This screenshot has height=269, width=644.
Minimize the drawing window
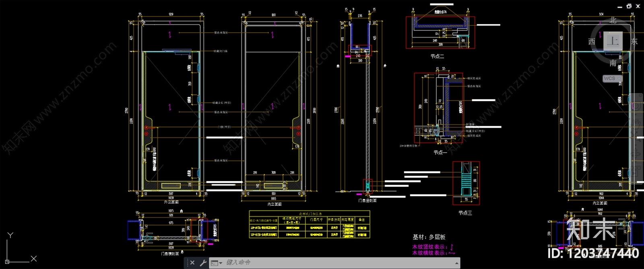pyautogui.click(x=620, y=6)
